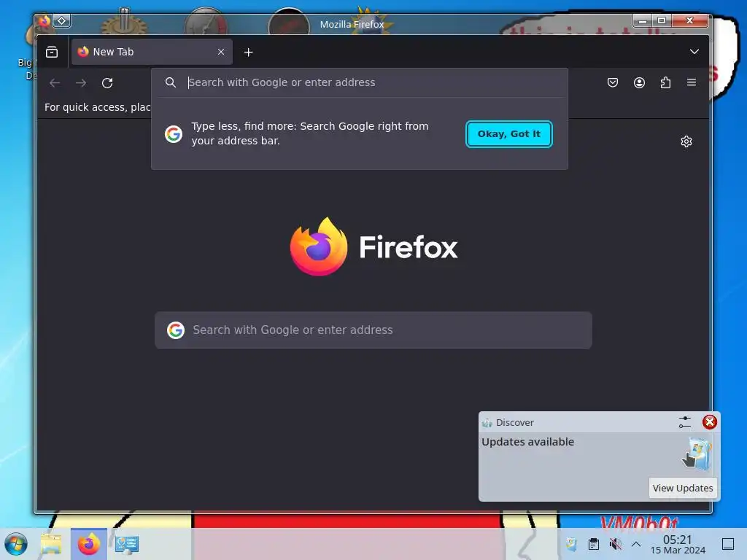Open Firefox View tab icon

point(52,52)
